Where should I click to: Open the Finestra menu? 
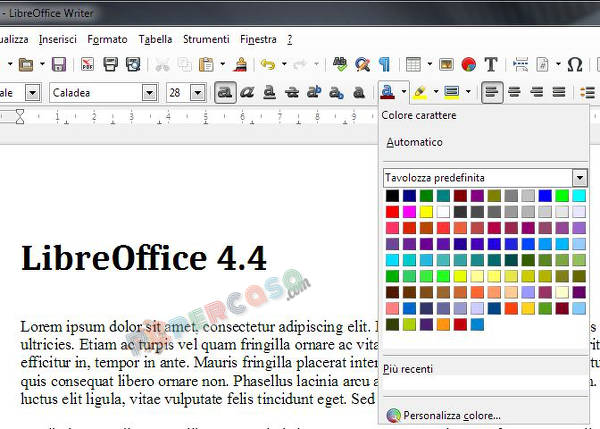tap(258, 39)
